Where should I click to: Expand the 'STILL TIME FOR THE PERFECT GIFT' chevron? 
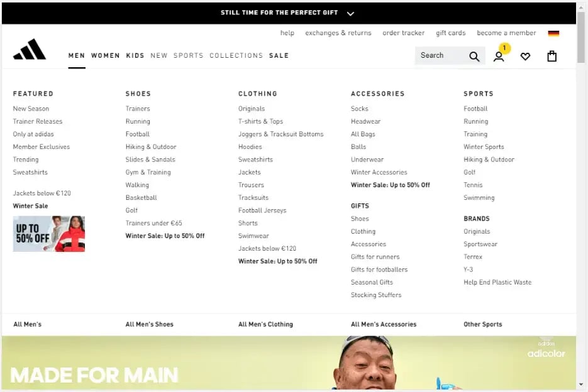click(x=350, y=13)
